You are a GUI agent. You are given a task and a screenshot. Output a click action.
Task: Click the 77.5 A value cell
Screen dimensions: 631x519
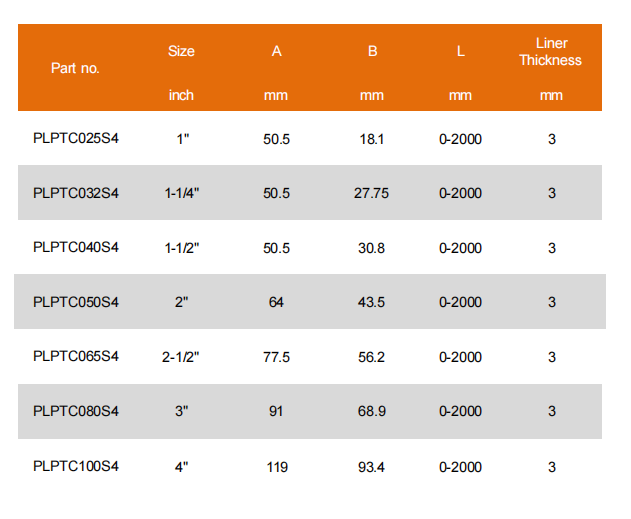coord(276,357)
